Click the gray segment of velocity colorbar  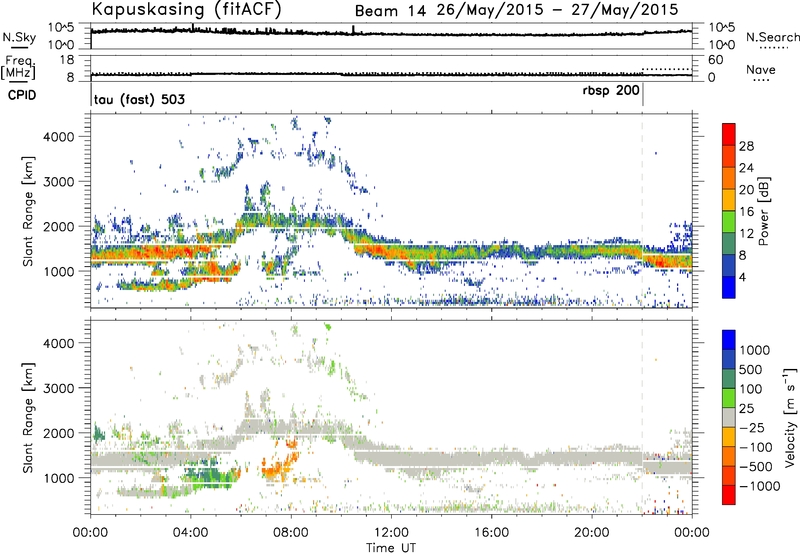(729, 417)
